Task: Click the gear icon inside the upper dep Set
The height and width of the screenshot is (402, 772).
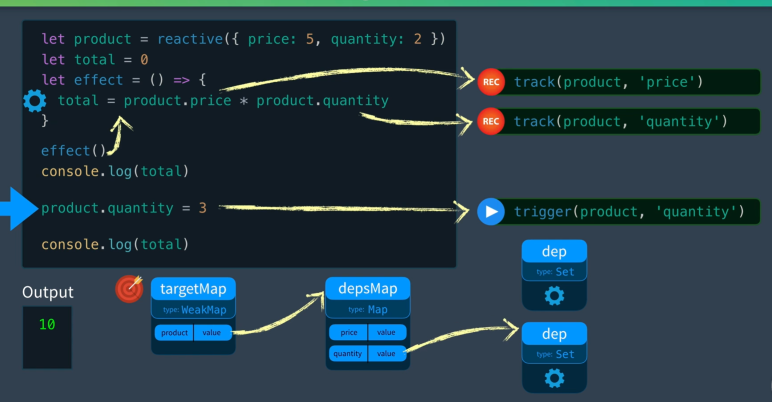Action: coord(554,296)
